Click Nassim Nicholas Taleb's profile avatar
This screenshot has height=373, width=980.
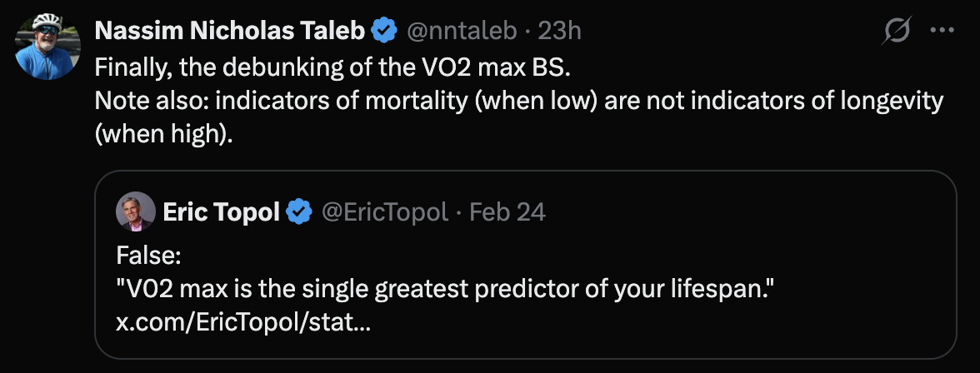(48, 47)
